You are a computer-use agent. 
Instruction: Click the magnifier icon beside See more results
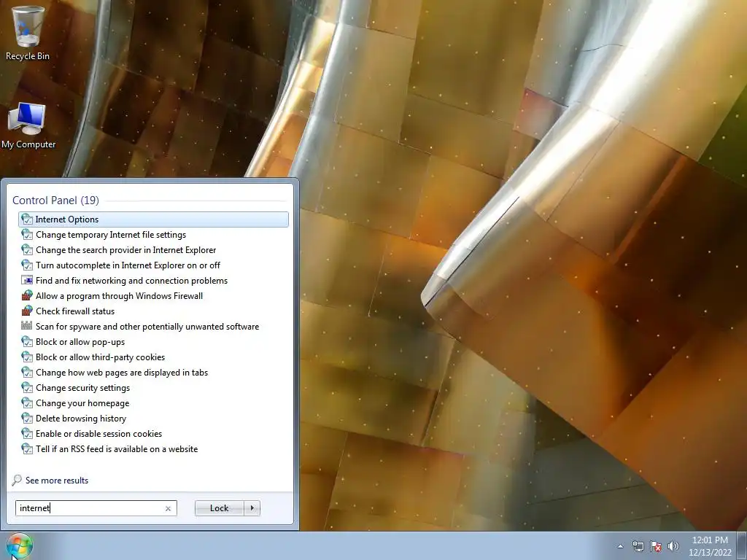(17, 480)
